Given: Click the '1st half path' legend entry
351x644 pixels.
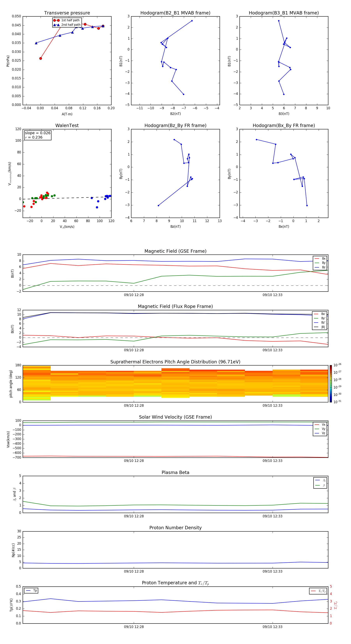Looking at the screenshot, I should (66, 20).
